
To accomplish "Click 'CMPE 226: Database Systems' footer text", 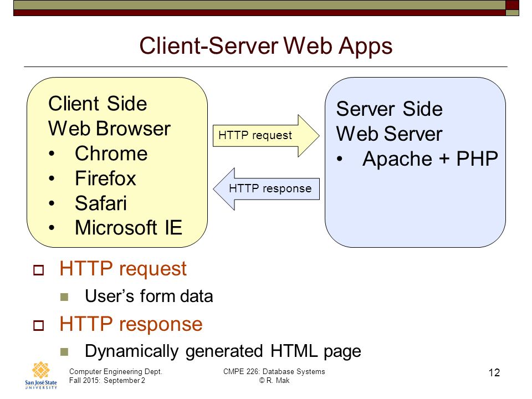I will [274, 371].
